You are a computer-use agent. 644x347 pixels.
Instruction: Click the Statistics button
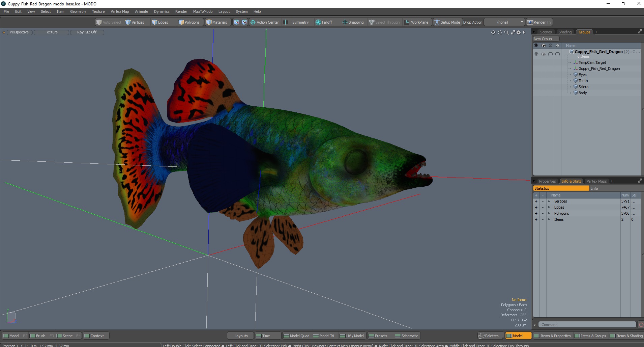[561, 188]
